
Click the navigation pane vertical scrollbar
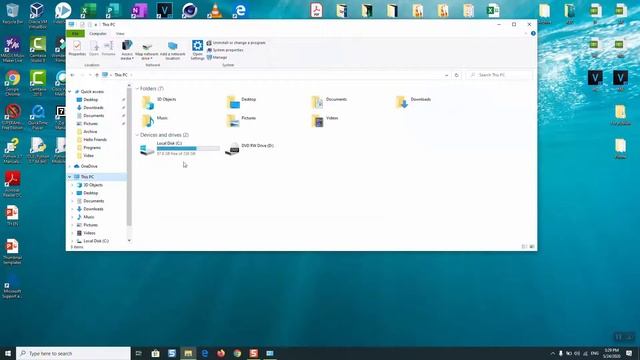tap(129, 157)
